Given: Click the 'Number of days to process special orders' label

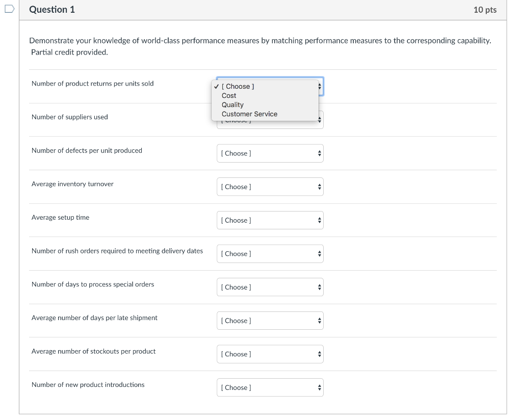Looking at the screenshot, I should pyautogui.click(x=93, y=284).
